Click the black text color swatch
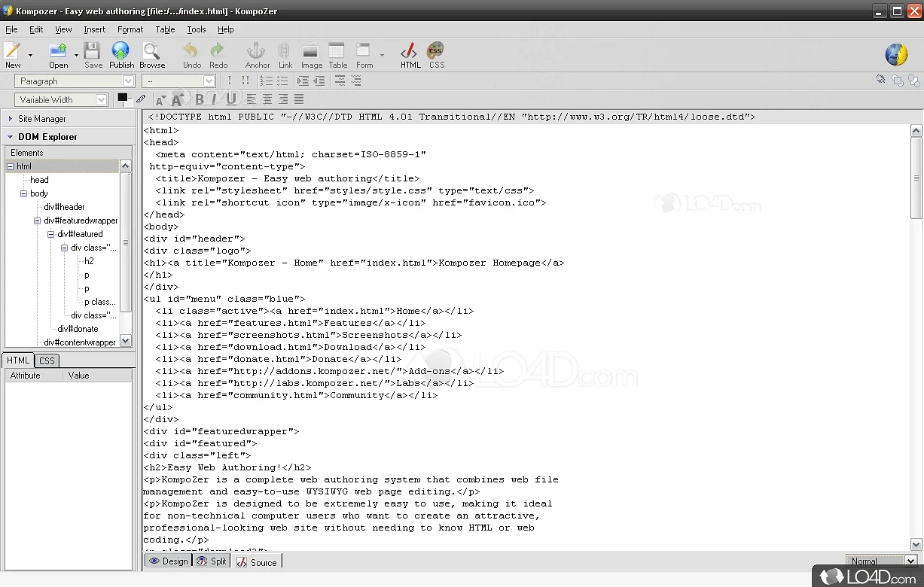This screenshot has width=924, height=587. click(x=123, y=98)
